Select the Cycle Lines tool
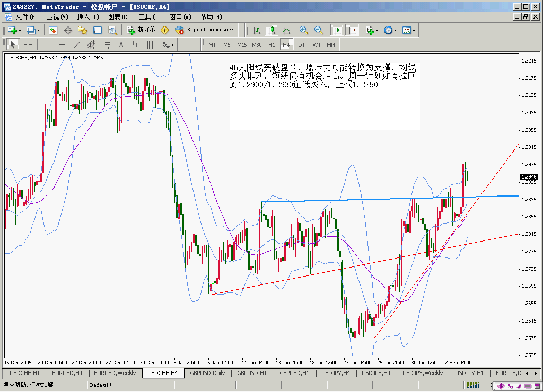 click(x=151, y=44)
